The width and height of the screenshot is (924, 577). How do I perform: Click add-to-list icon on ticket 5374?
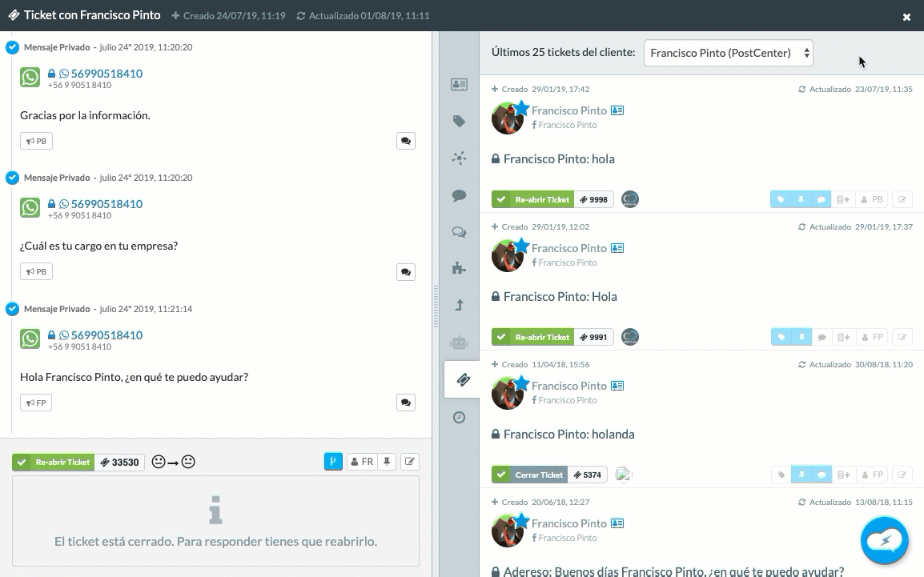(x=843, y=475)
